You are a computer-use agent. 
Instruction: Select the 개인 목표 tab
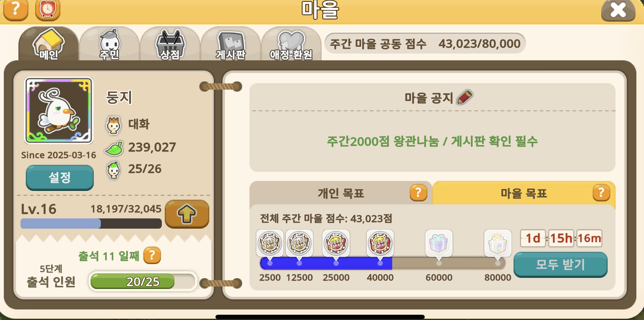(x=341, y=193)
